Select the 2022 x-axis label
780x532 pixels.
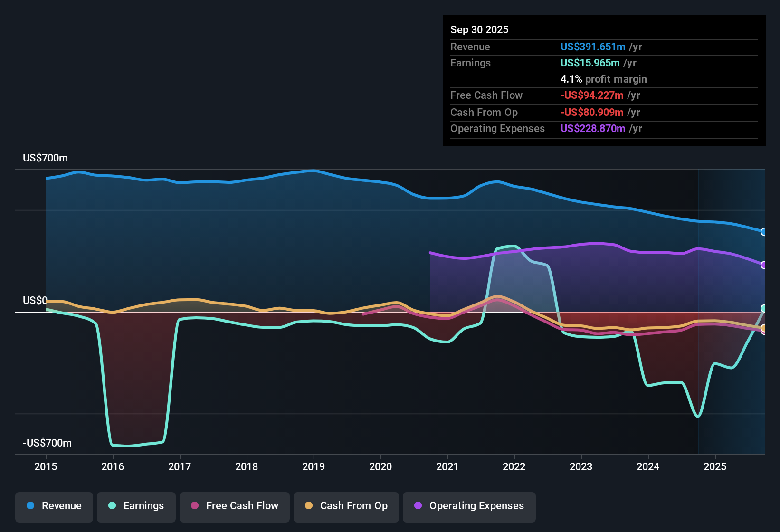click(514, 467)
